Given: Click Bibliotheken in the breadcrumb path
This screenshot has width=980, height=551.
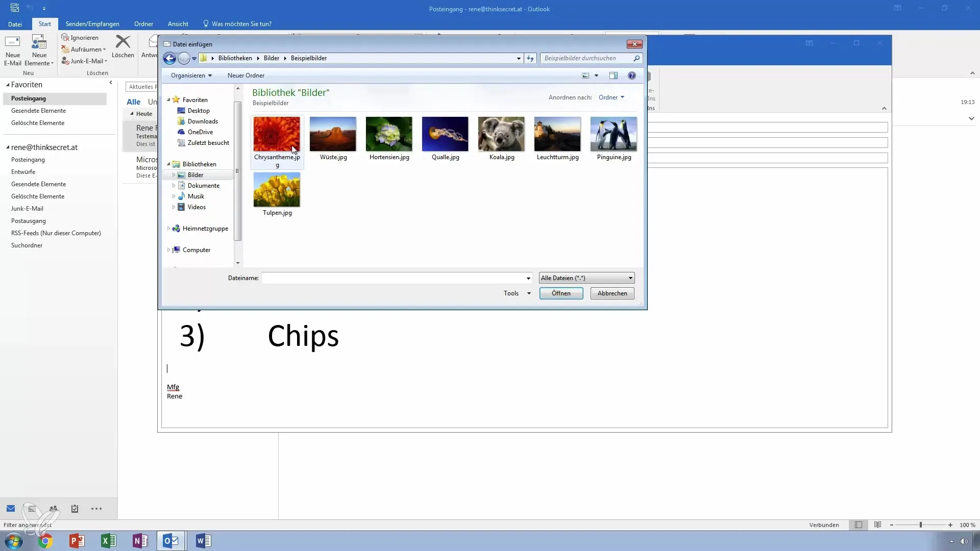Looking at the screenshot, I should click(x=235, y=58).
